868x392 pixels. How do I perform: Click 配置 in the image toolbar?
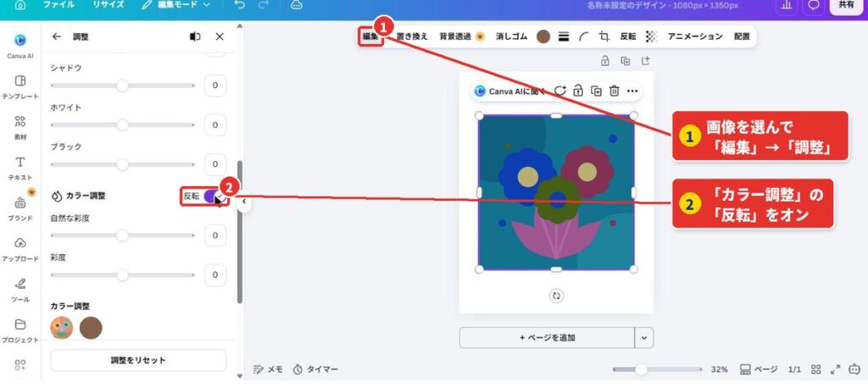tap(742, 36)
